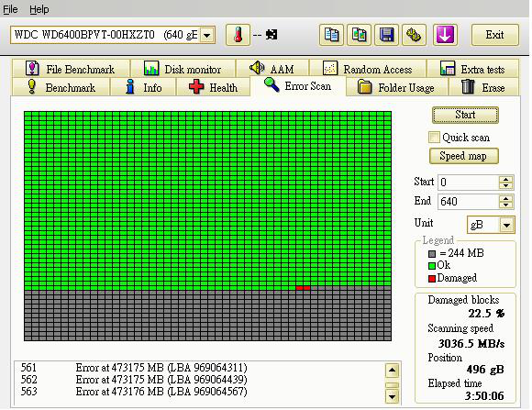Click a red damaged block in scan map

(x=299, y=288)
